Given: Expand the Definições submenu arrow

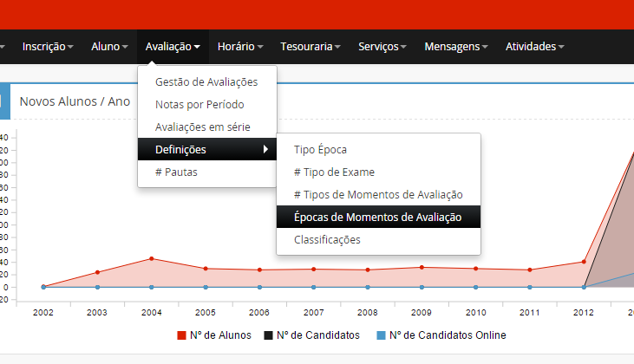Looking at the screenshot, I should coord(265,150).
